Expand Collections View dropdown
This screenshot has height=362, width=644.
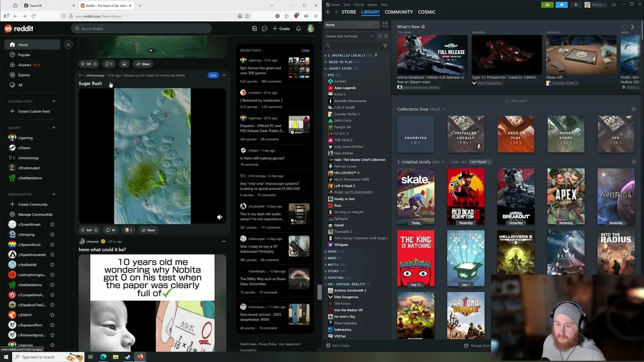[443, 109]
